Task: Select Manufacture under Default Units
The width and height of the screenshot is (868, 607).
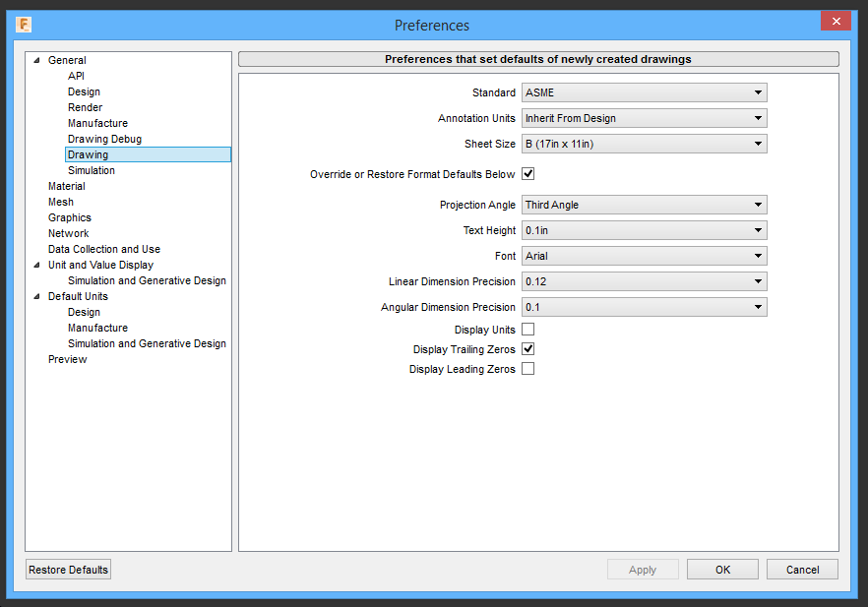Action: point(98,328)
